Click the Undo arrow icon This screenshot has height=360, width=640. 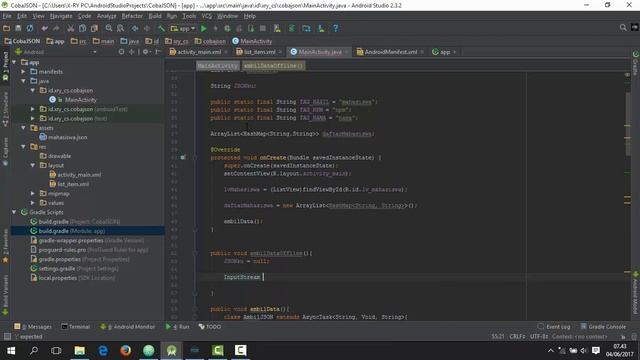44,28
